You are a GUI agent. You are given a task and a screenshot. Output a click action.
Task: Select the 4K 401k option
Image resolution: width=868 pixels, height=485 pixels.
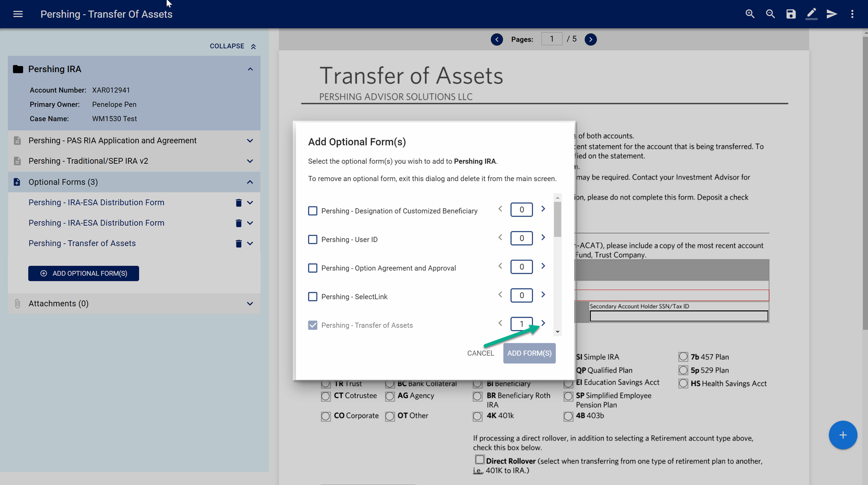[x=477, y=416]
